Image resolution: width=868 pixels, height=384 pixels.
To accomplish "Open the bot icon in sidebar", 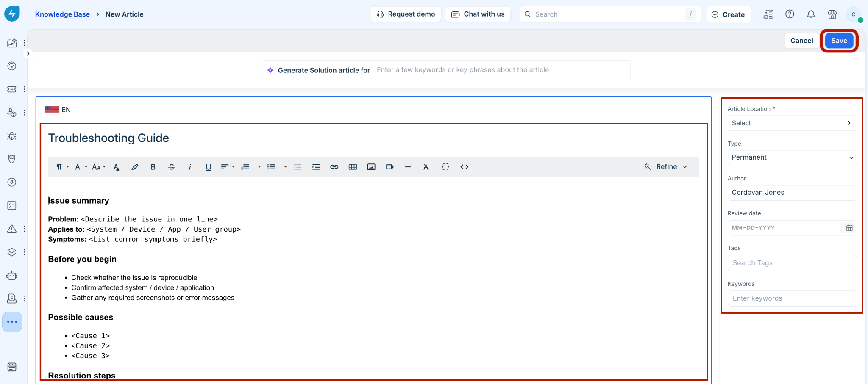I will point(12,276).
